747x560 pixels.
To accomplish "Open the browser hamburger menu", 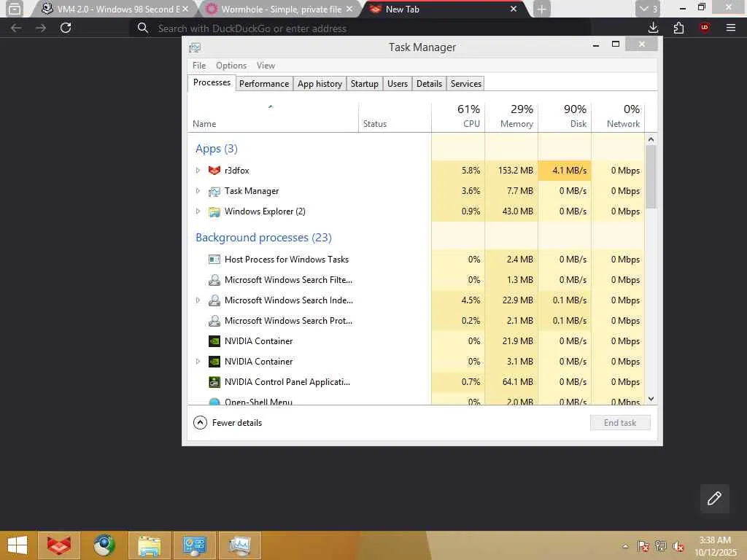I will point(731,28).
